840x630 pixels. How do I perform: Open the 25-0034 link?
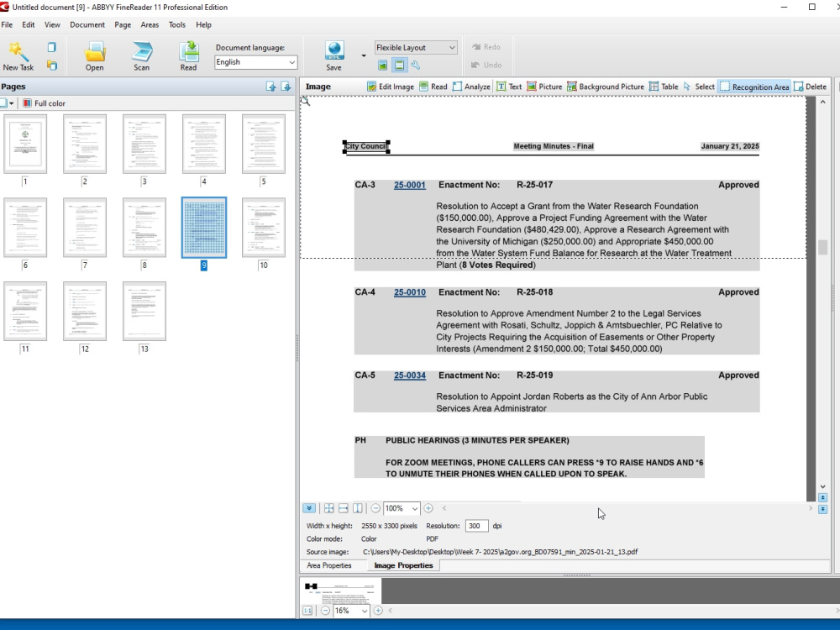410,375
